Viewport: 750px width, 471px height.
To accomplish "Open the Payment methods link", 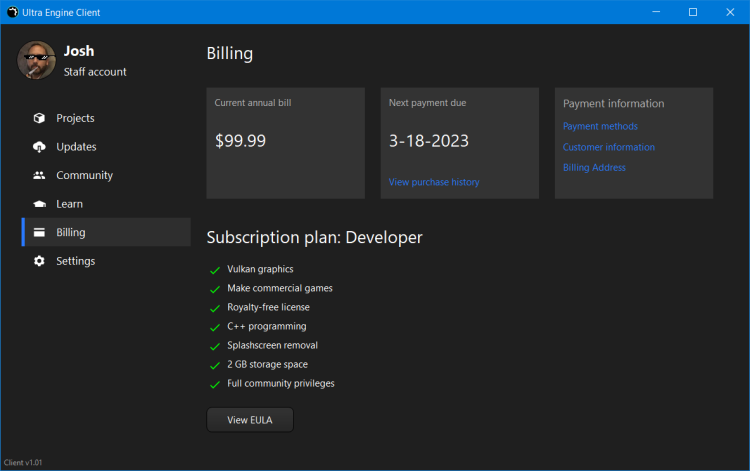I will tap(600, 126).
